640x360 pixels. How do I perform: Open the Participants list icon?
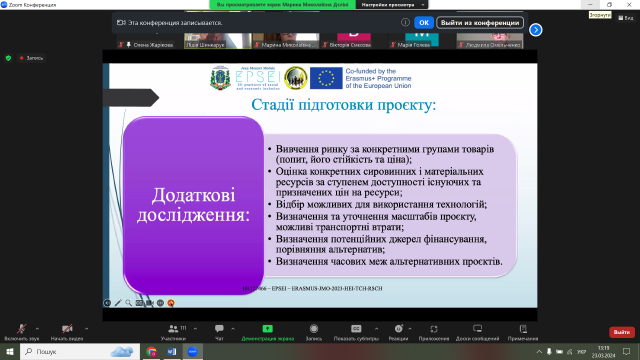point(173,329)
